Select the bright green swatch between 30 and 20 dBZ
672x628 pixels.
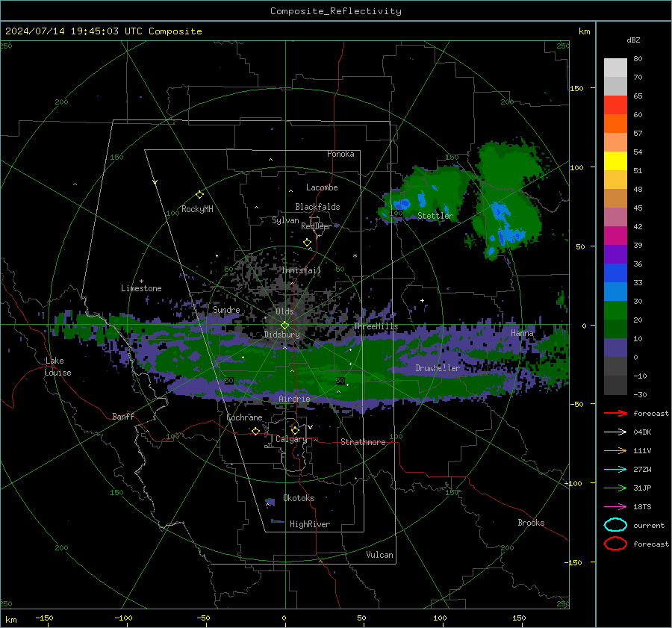(615, 310)
